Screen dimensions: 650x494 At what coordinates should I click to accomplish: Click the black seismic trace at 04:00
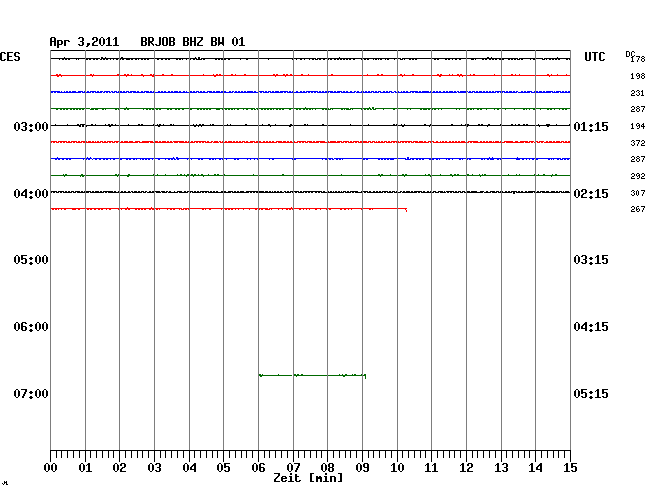point(310,192)
